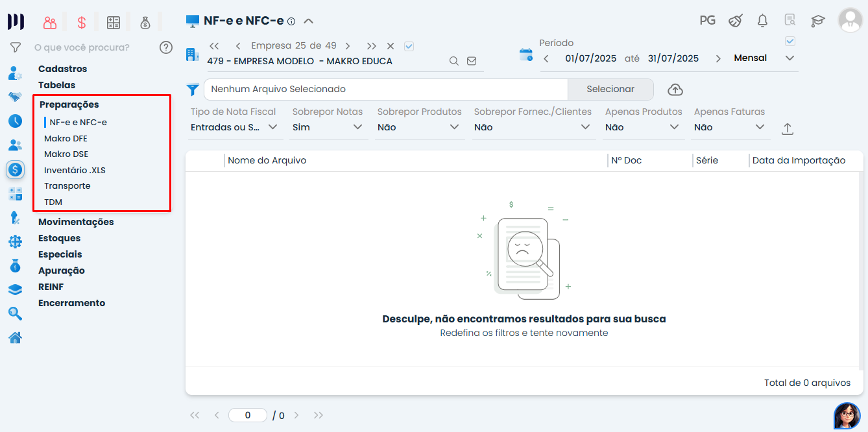Click the graduation cap training icon
The height and width of the screenshot is (432, 868).
[x=817, y=21]
